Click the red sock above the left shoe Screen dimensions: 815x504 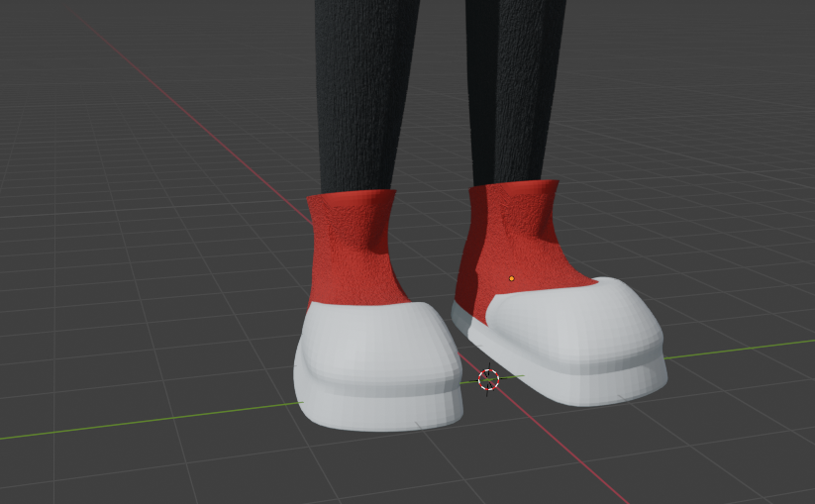tap(352, 248)
